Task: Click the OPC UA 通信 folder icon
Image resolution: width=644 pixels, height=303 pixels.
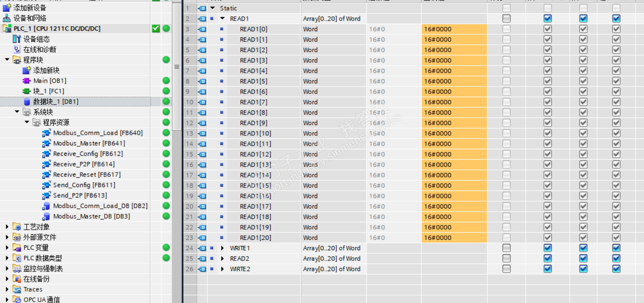Action: pyautogui.click(x=17, y=300)
